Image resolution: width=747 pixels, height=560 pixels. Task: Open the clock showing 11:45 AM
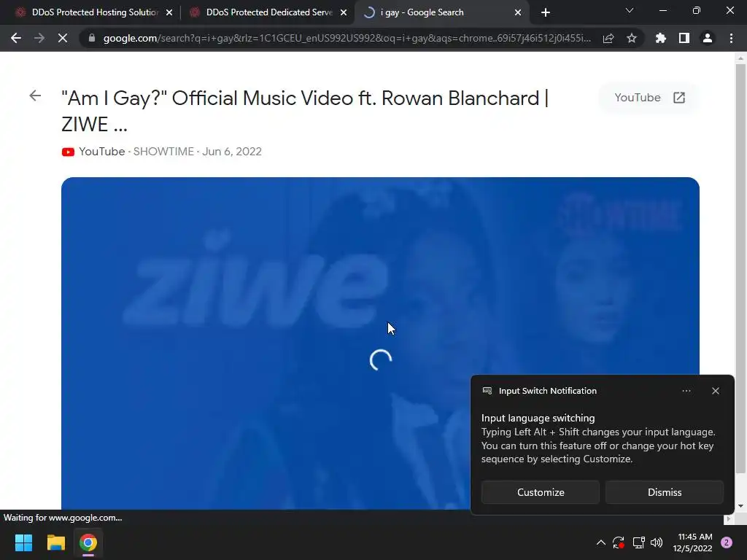pyautogui.click(x=693, y=542)
